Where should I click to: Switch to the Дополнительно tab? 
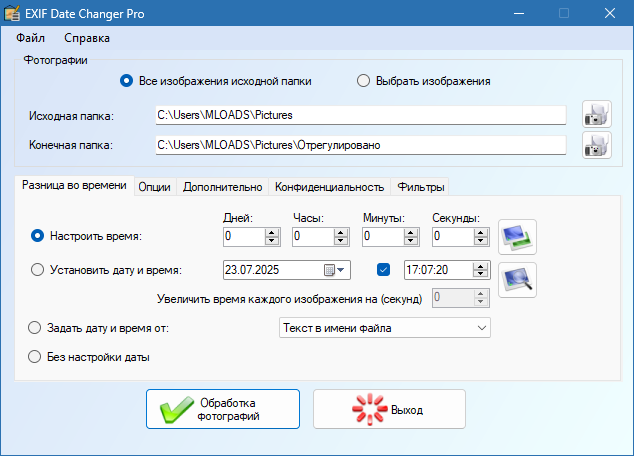222,187
